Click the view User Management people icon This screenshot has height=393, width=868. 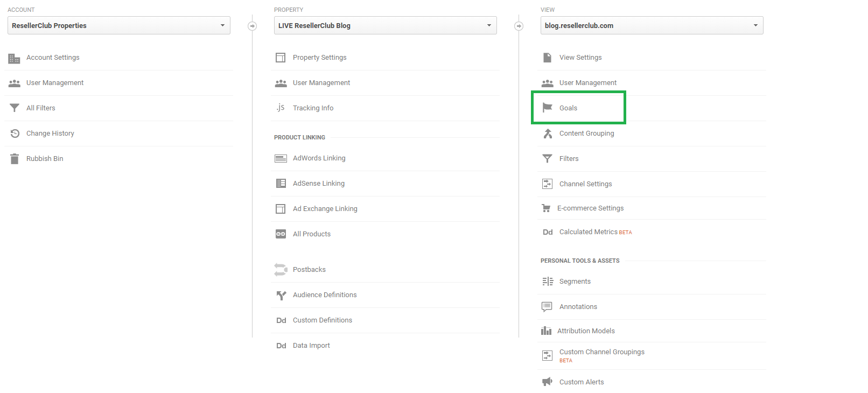click(x=548, y=83)
